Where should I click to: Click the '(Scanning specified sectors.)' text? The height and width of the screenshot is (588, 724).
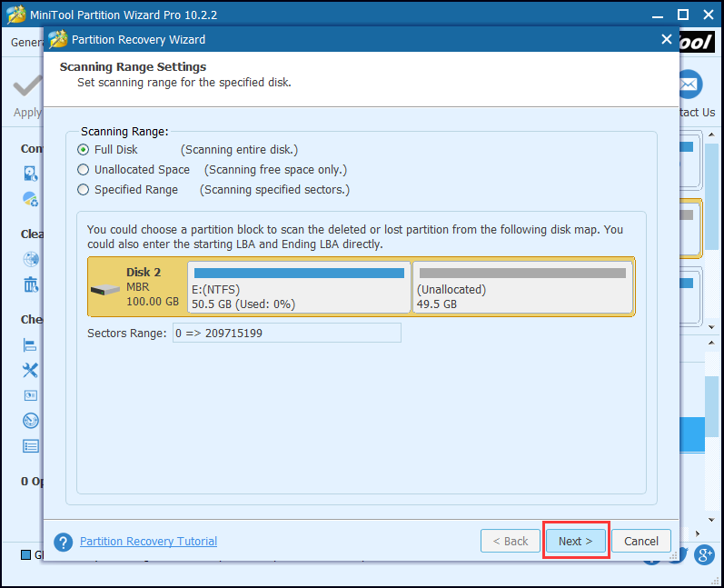pyautogui.click(x=274, y=190)
